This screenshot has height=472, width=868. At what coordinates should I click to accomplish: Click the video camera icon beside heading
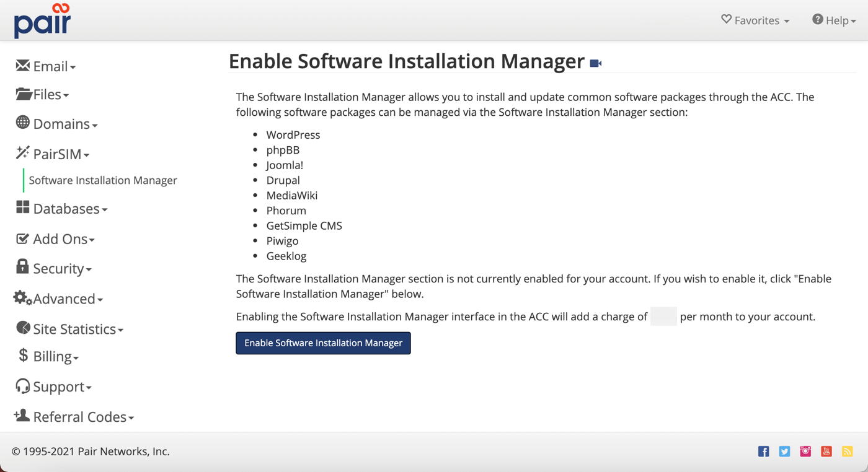coord(596,63)
